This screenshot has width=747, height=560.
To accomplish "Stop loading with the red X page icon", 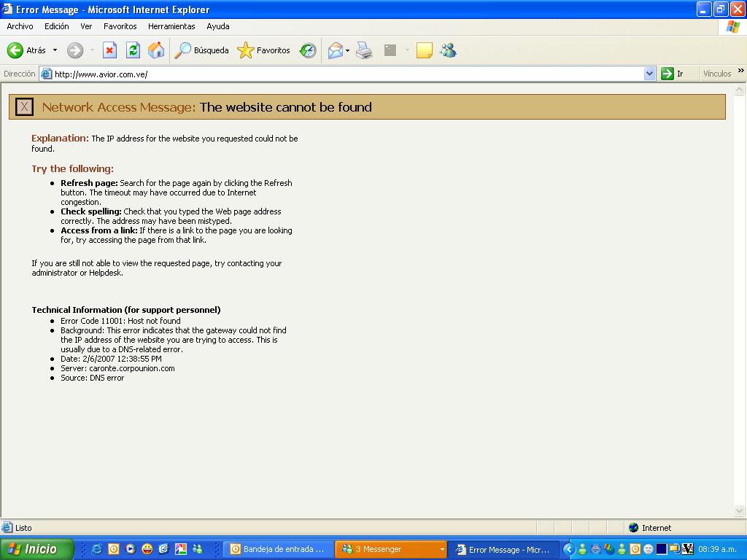I will (109, 50).
